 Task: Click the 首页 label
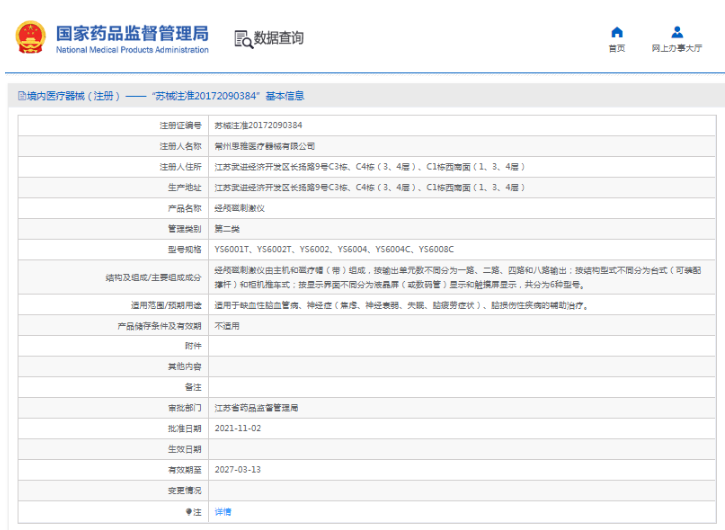click(617, 48)
